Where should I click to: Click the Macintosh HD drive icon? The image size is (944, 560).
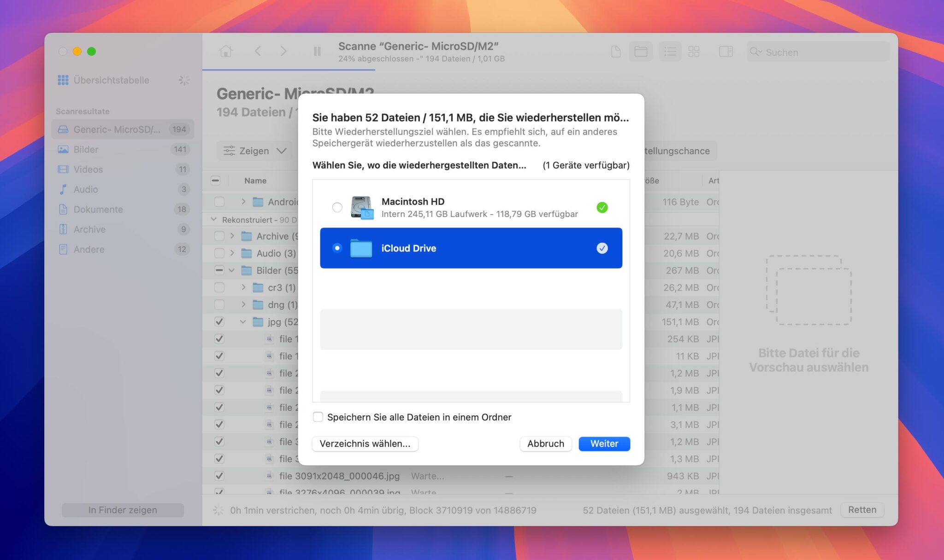(362, 208)
